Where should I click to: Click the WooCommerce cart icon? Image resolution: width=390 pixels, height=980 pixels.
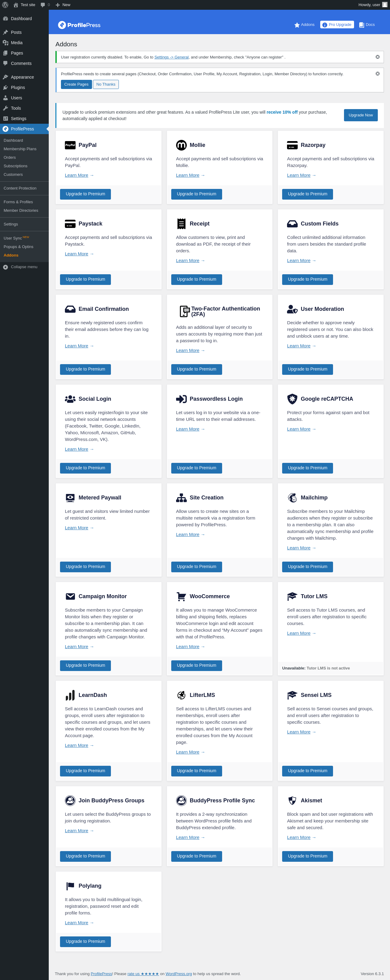tap(181, 596)
